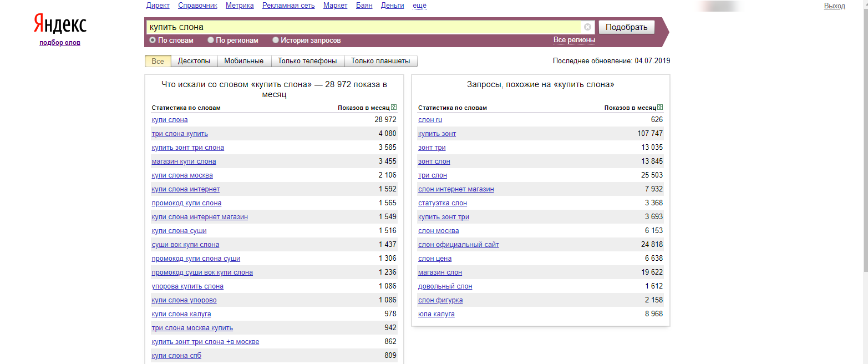868x364 pixels.
Task: Open the similar query 'купить зонт три' with 3 693
Action: tap(444, 217)
